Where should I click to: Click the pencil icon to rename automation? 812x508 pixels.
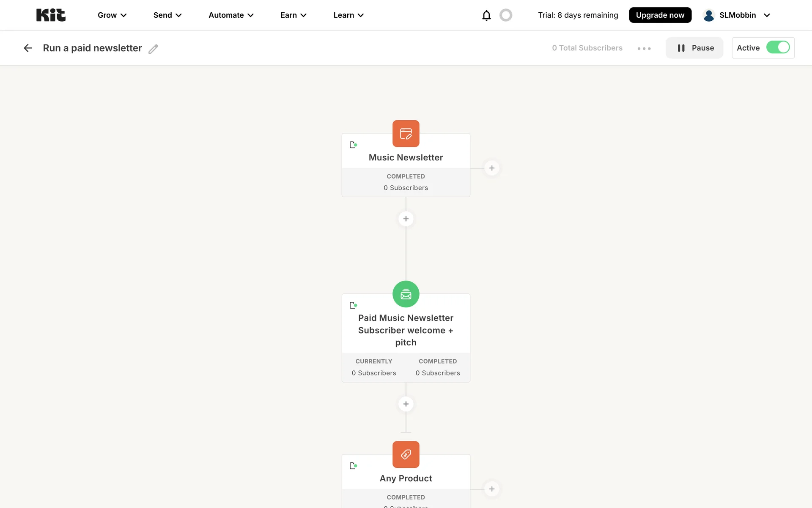tap(153, 49)
